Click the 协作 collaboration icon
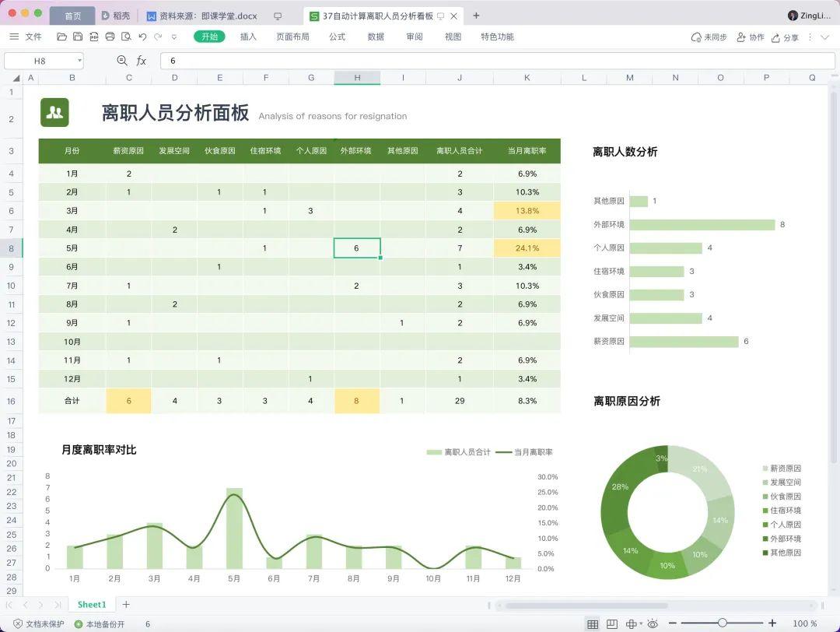 [741, 37]
